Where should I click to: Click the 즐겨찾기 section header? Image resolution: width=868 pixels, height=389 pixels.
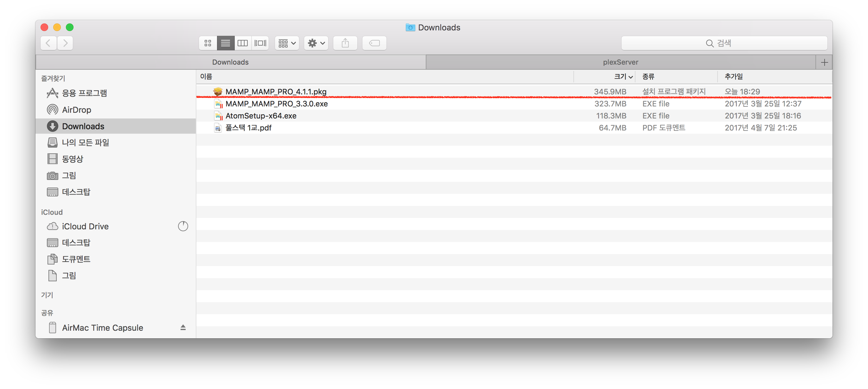[x=53, y=78]
